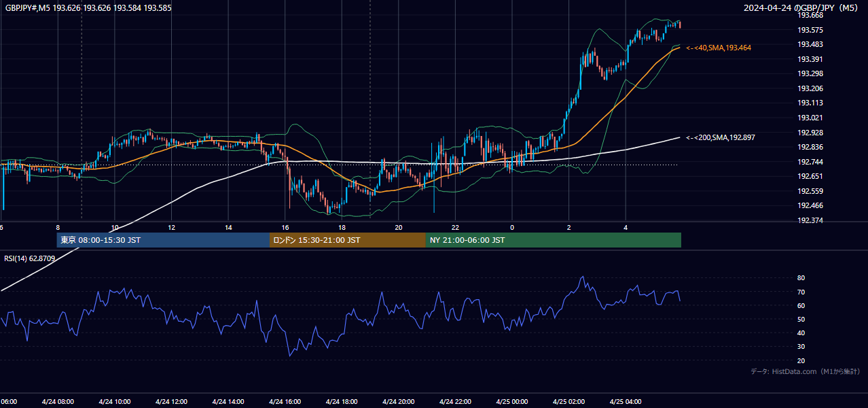The image size is (868, 408).
Task: Click RSI scale value 60
Action: (801, 305)
